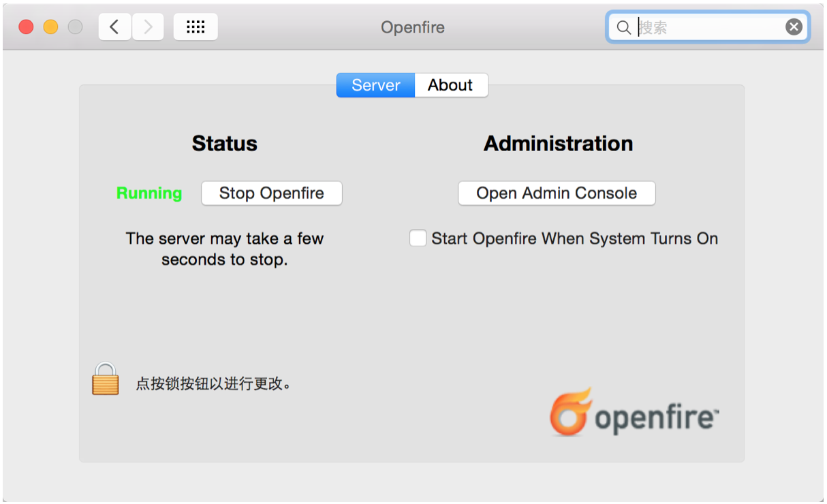Stop the Openfire server

tap(272, 193)
